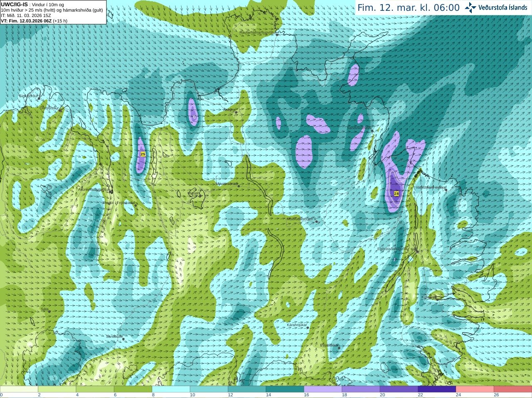
Task: Select the Raufarhafnarflugvöllur station marker
Action: click(x=277, y=34)
